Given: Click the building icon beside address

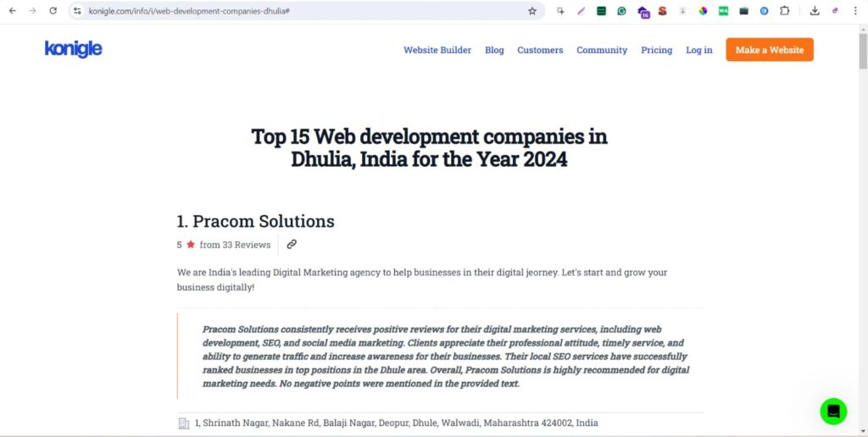Looking at the screenshot, I should pos(184,423).
